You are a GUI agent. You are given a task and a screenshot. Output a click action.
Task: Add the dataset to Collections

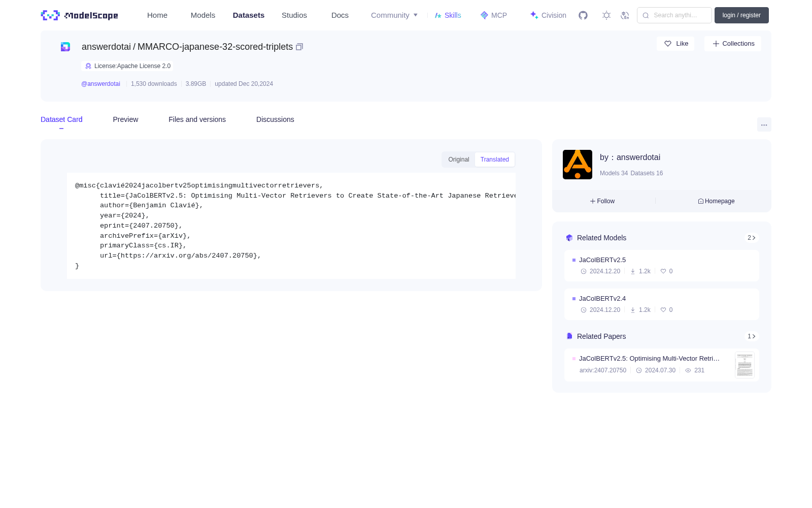(x=733, y=44)
